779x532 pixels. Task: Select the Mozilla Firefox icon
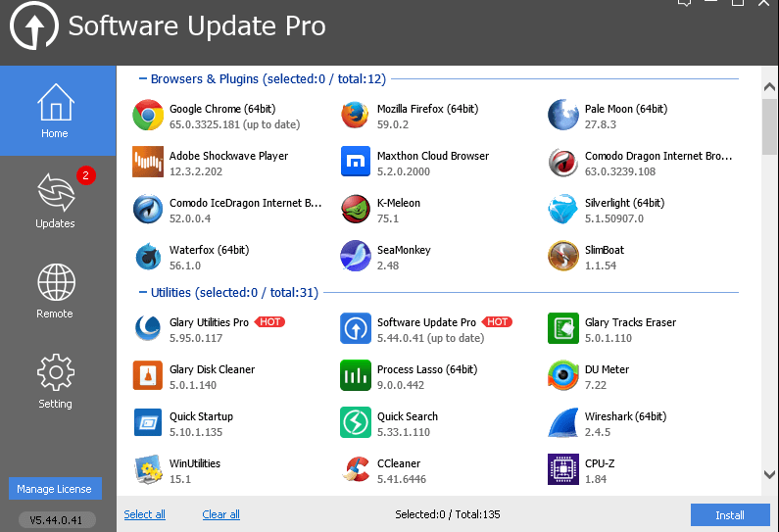point(355,116)
